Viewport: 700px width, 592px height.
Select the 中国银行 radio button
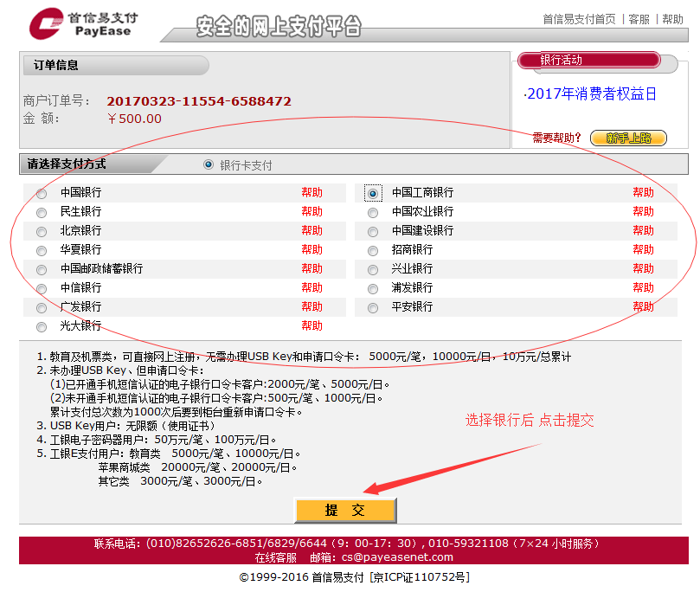(x=42, y=194)
